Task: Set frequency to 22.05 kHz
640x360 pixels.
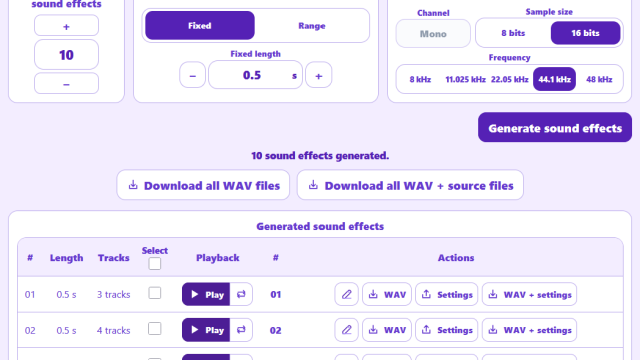Action: point(509,79)
